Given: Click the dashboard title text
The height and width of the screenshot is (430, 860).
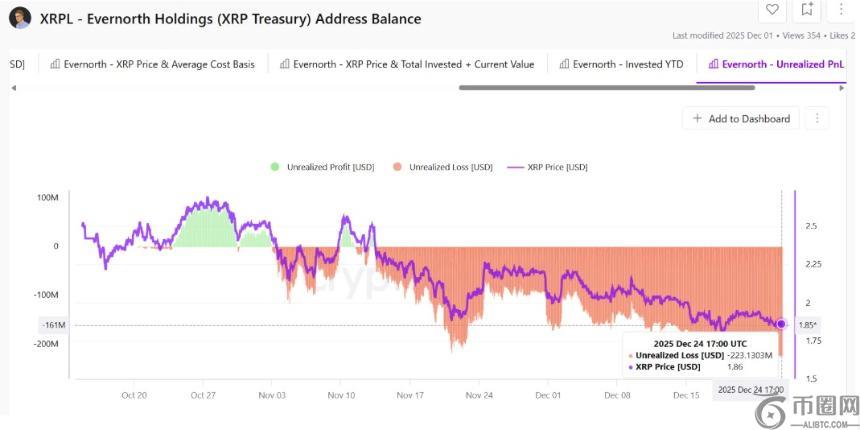Looking at the screenshot, I should pyautogui.click(x=230, y=18).
